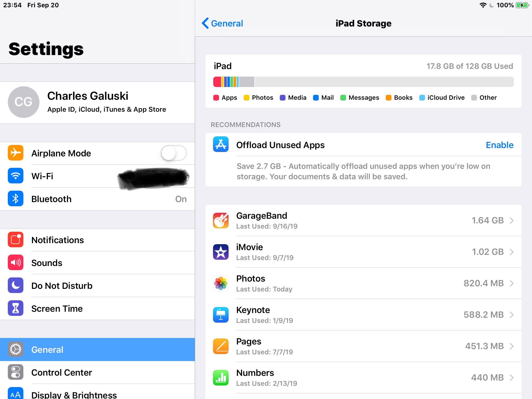Open GarageBand storage details

tap(363, 220)
